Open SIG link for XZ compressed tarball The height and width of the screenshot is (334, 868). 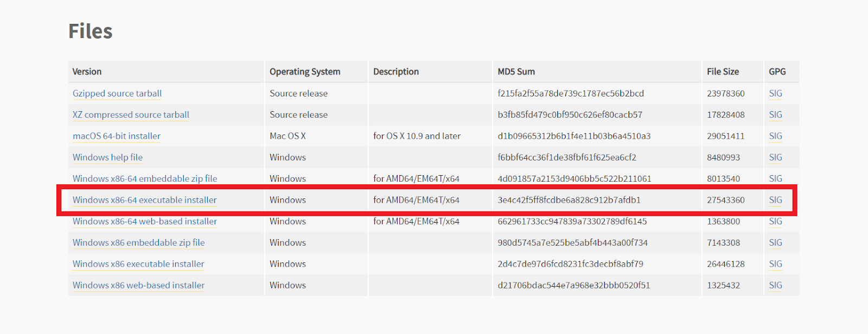pos(775,114)
